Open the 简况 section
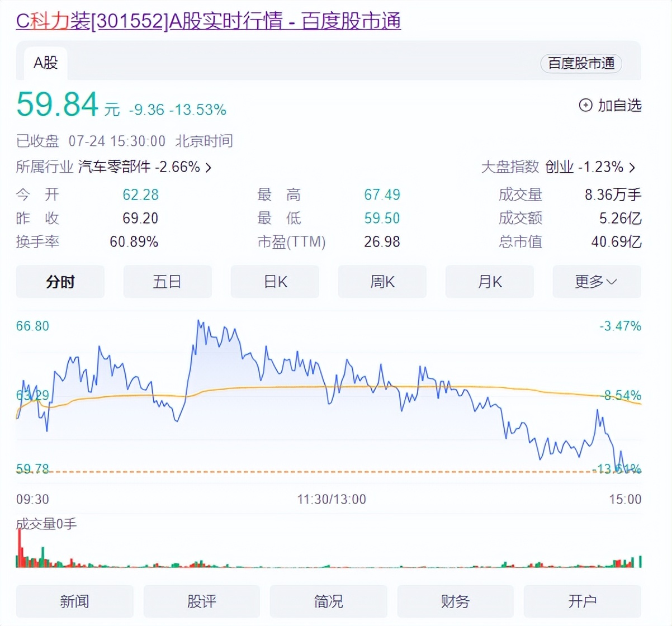672x626 pixels. tap(329, 601)
